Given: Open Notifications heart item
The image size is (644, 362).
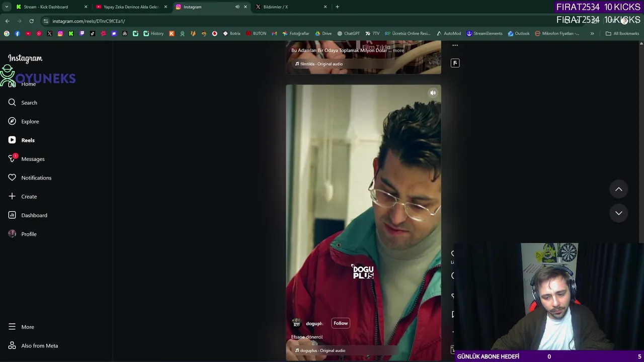Looking at the screenshot, I should click(x=30, y=177).
